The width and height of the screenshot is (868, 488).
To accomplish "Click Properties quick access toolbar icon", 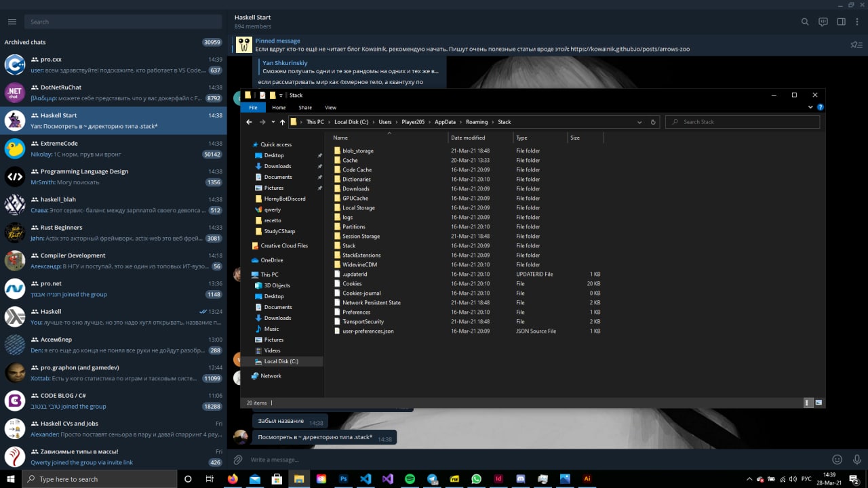I will click(x=262, y=95).
